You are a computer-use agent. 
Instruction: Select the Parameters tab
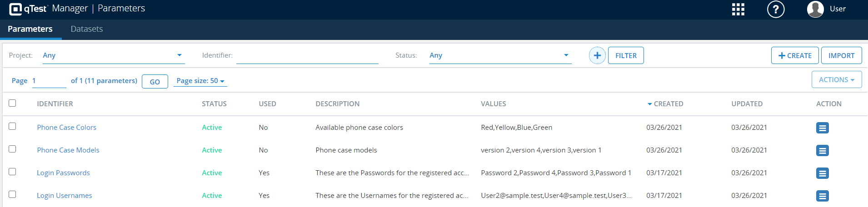coord(30,29)
